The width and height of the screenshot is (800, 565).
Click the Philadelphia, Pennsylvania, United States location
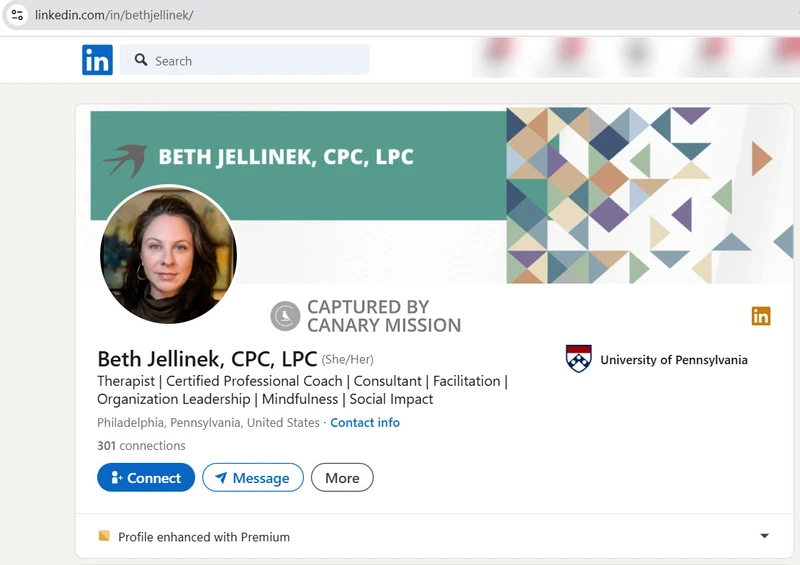pos(208,423)
